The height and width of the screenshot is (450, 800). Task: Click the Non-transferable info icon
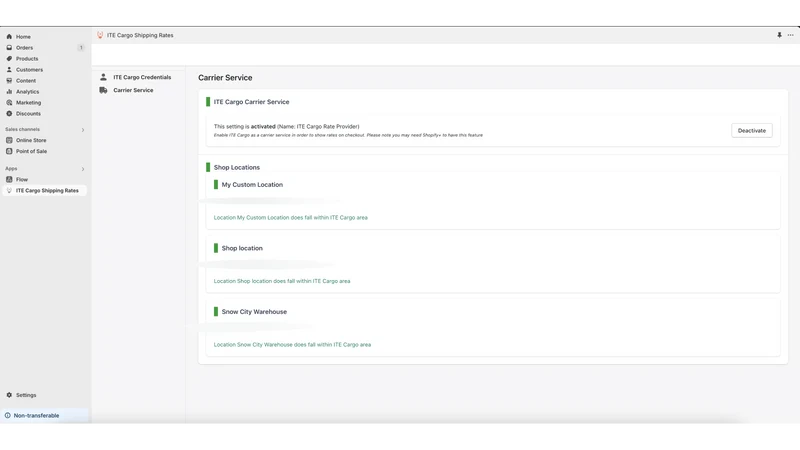[8, 415]
